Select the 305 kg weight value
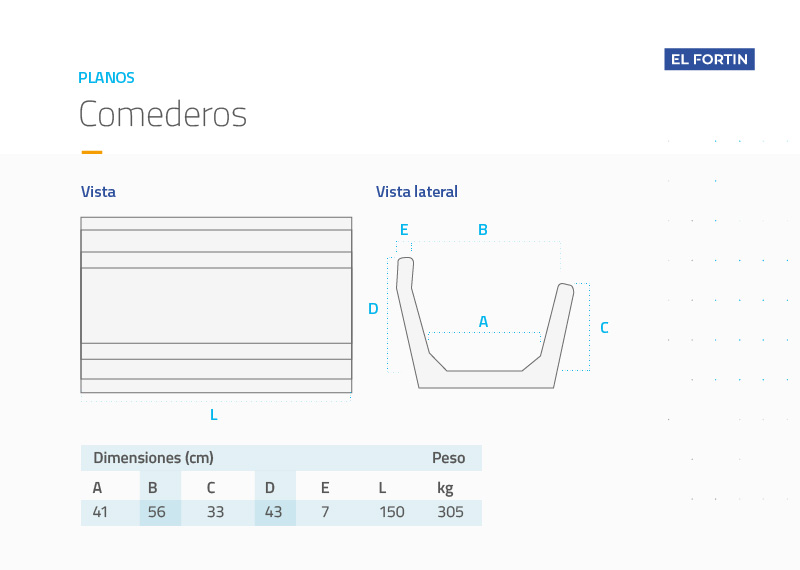800x570 pixels. (451, 512)
